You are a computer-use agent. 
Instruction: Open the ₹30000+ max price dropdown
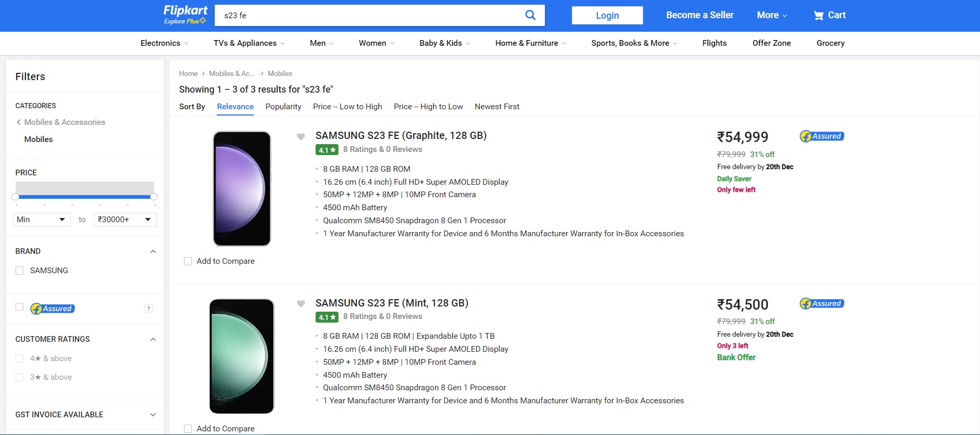click(x=125, y=220)
